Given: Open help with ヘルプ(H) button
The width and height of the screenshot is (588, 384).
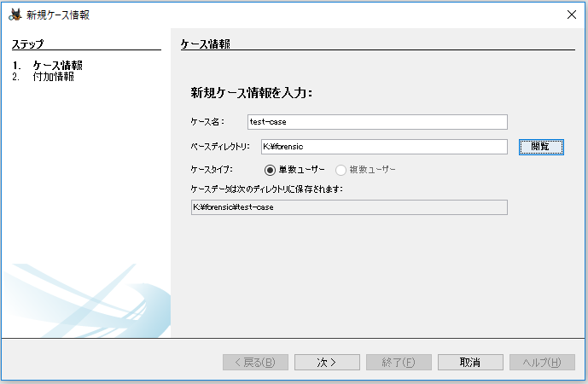Looking at the screenshot, I should [x=542, y=362].
